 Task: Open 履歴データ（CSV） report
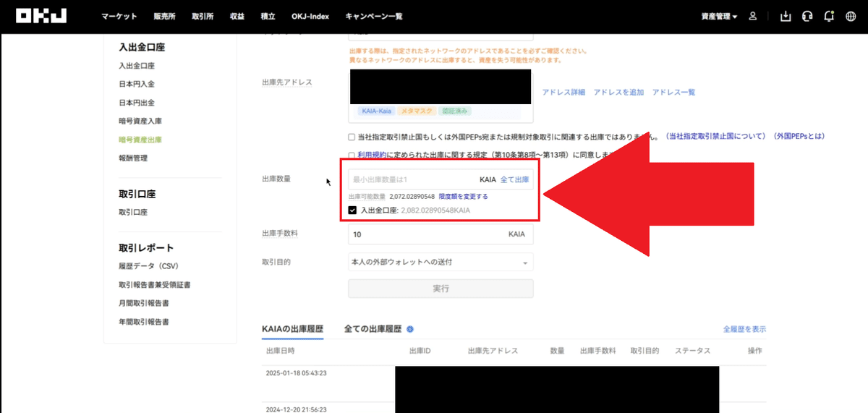coord(148,266)
